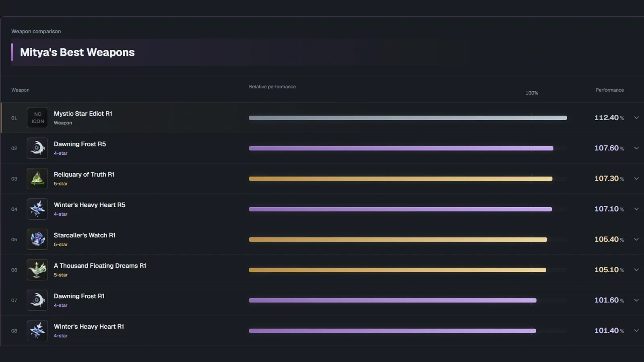Select the 'Mystic Star Edict R1' name
This screenshot has width=644, height=362.
[x=83, y=114]
